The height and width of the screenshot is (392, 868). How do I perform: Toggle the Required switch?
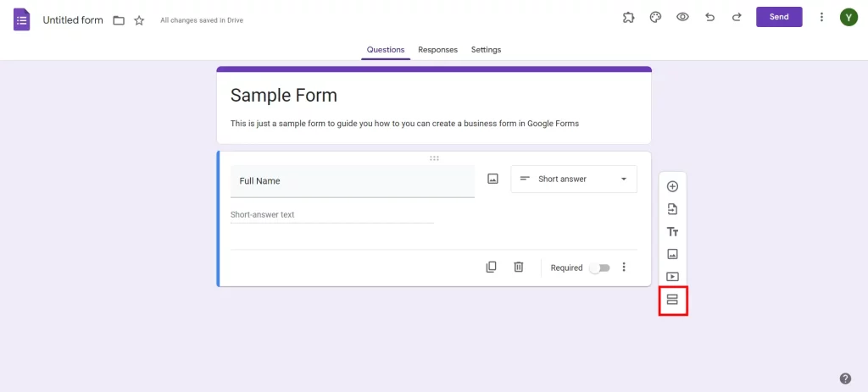pyautogui.click(x=599, y=268)
